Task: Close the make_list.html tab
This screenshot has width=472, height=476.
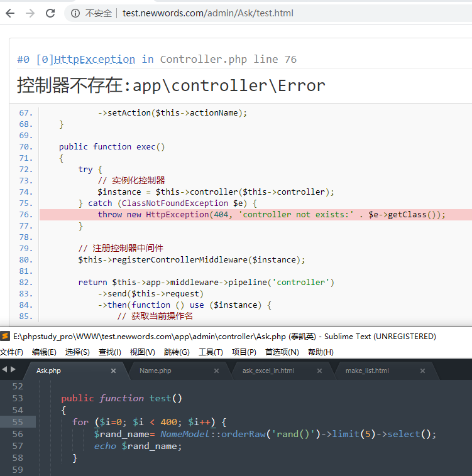Action: pos(422,371)
